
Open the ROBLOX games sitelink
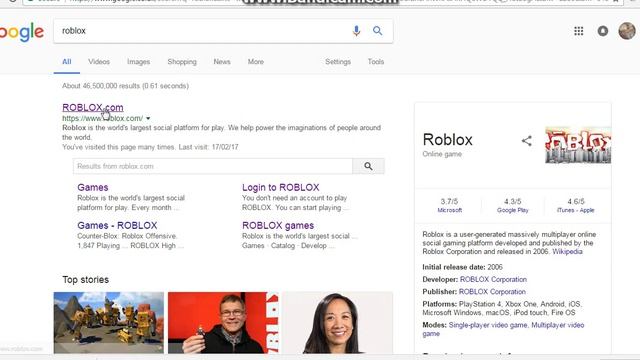pos(278,225)
